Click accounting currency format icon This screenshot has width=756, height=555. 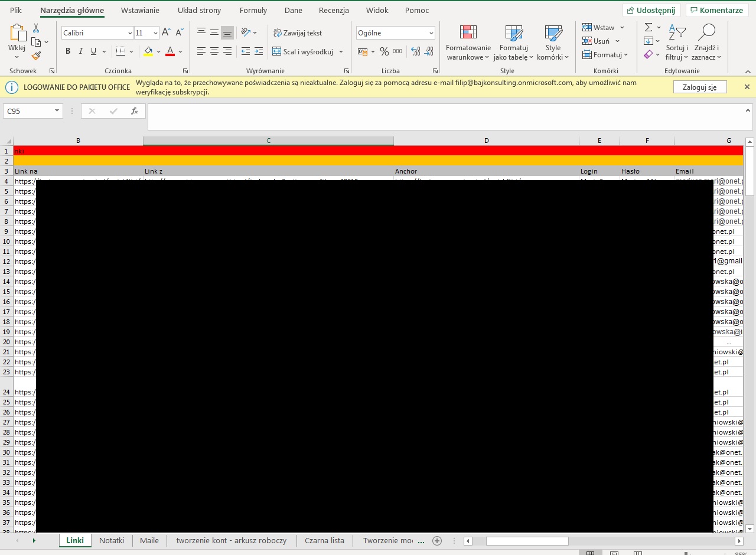point(362,51)
